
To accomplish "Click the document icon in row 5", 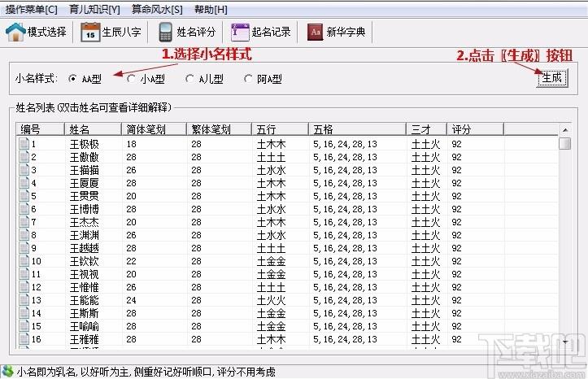I will click(24, 196).
